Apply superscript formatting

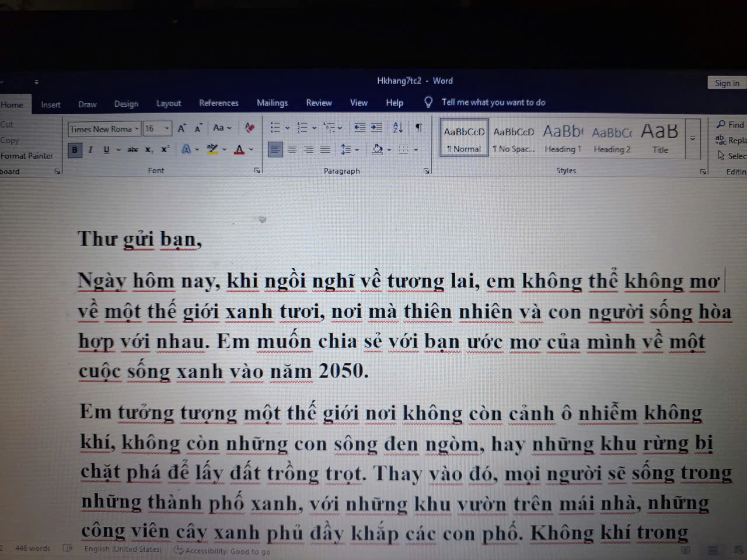click(x=166, y=149)
